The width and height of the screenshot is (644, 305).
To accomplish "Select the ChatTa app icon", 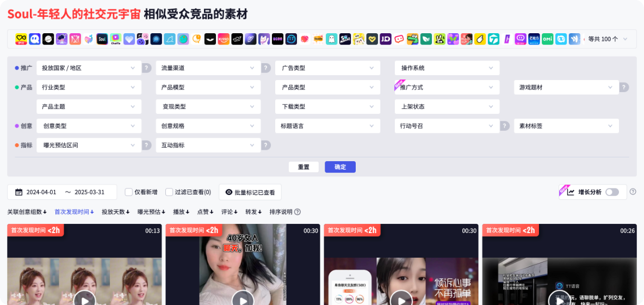I will pos(116,39).
